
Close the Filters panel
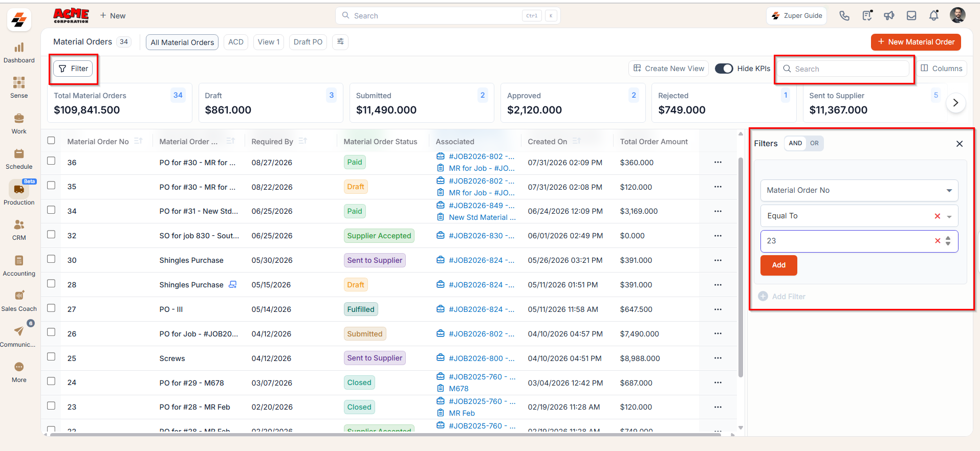960,144
